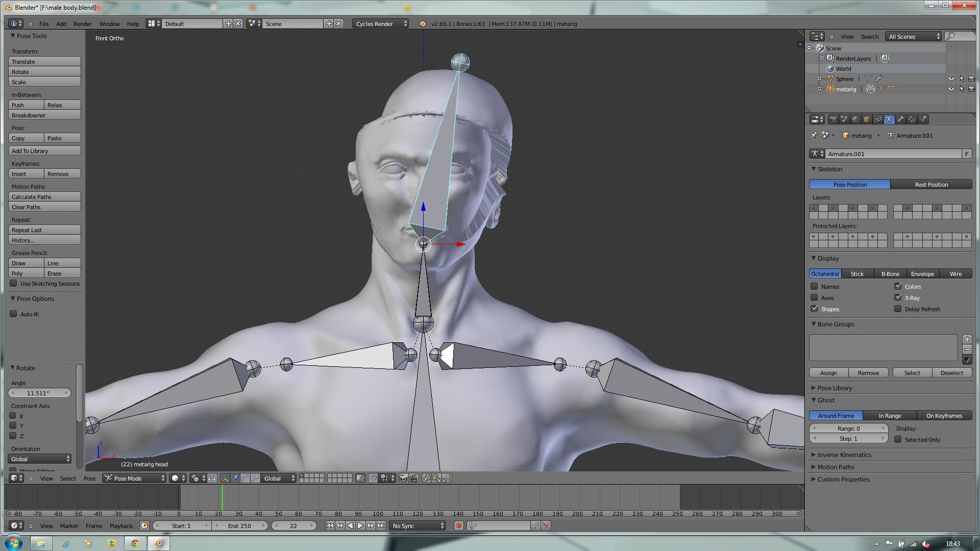Expand the Inverse Kinematics panel
This screenshot has height=551, width=980.
844,455
